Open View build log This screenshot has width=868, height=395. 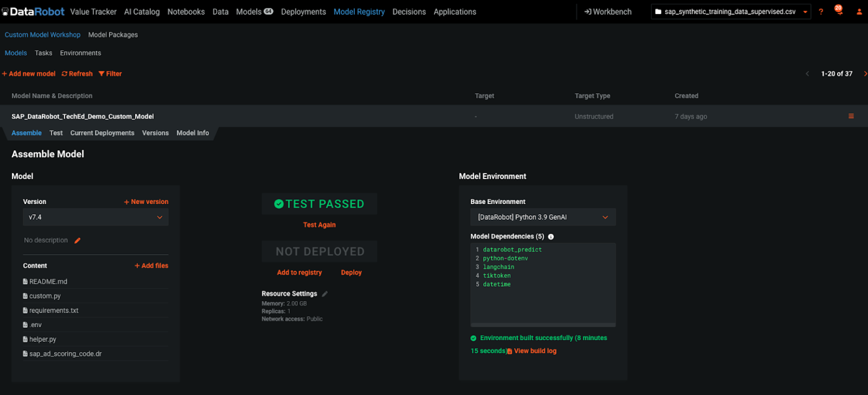[x=535, y=350]
